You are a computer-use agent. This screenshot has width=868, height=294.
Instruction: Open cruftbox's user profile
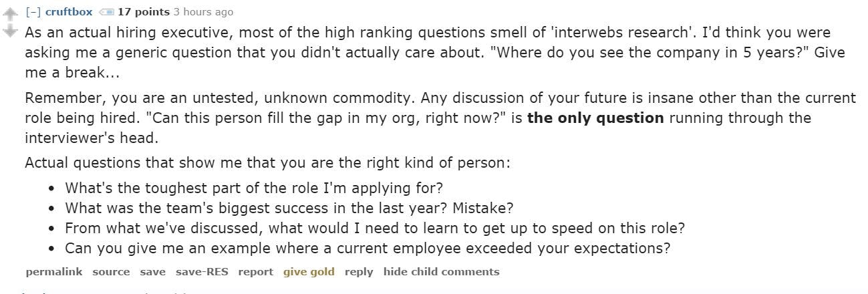coord(69,12)
